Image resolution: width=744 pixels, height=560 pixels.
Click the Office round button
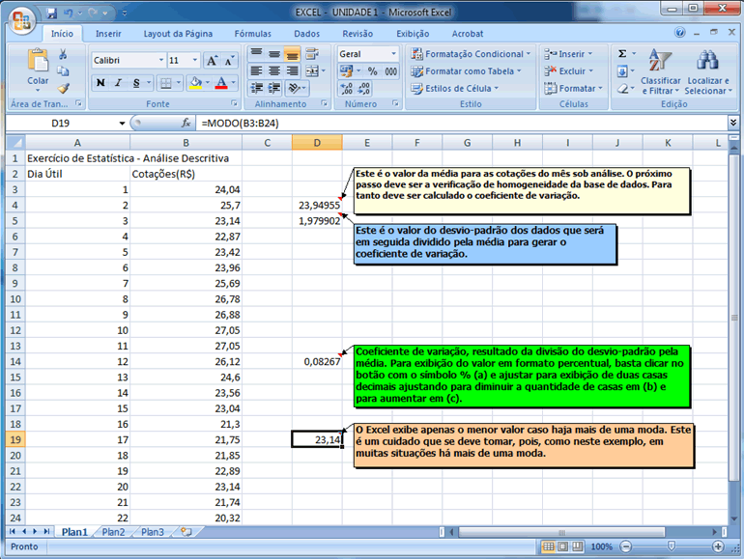21,18
